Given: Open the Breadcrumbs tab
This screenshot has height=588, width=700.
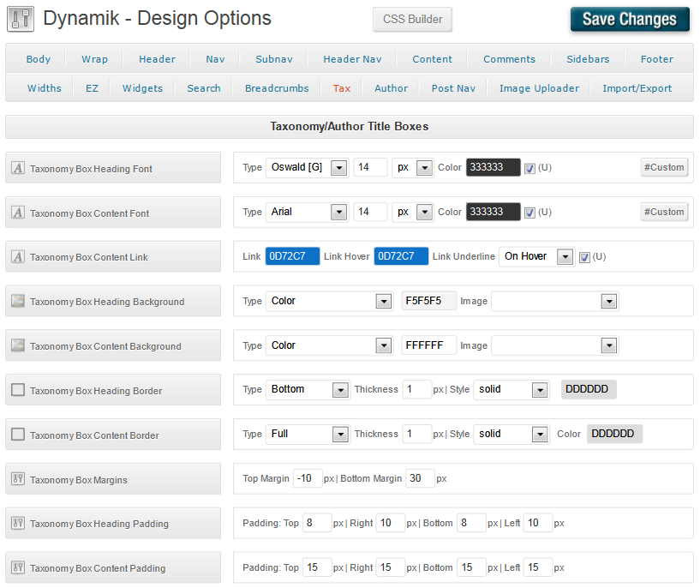Looking at the screenshot, I should click(x=277, y=88).
